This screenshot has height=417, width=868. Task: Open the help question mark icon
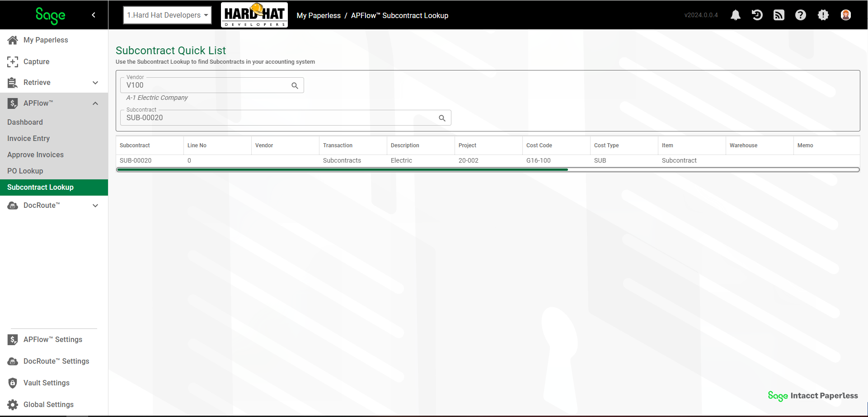click(801, 15)
